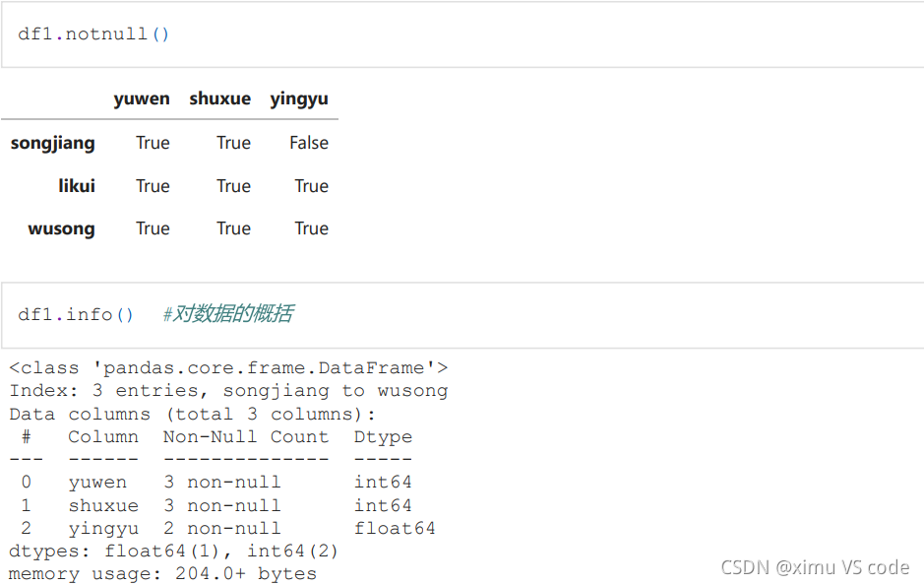This screenshot has height=585, width=924.
Task: Click the yuwen '3 non-null' entry
Action: click(x=222, y=483)
